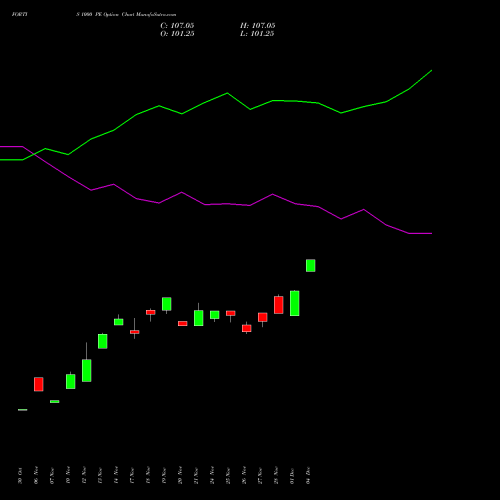Select the 20 Nov date label
Screen dimensions: 500x500
coord(180,475)
